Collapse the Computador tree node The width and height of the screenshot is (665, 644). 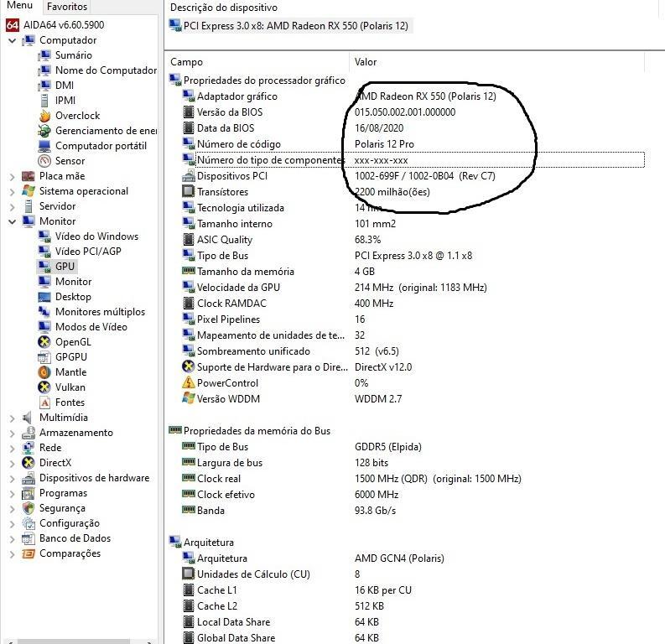[x=13, y=41]
